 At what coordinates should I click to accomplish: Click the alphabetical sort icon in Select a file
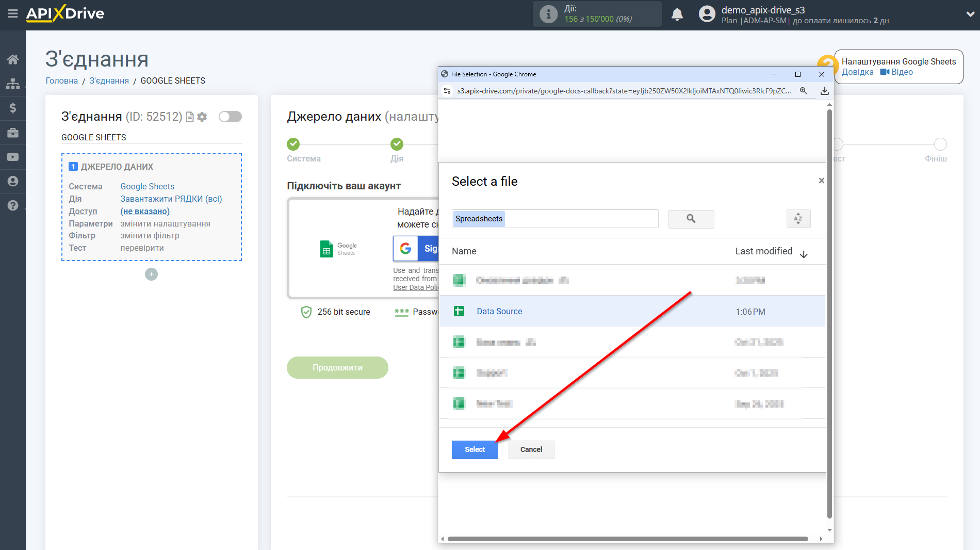(798, 219)
